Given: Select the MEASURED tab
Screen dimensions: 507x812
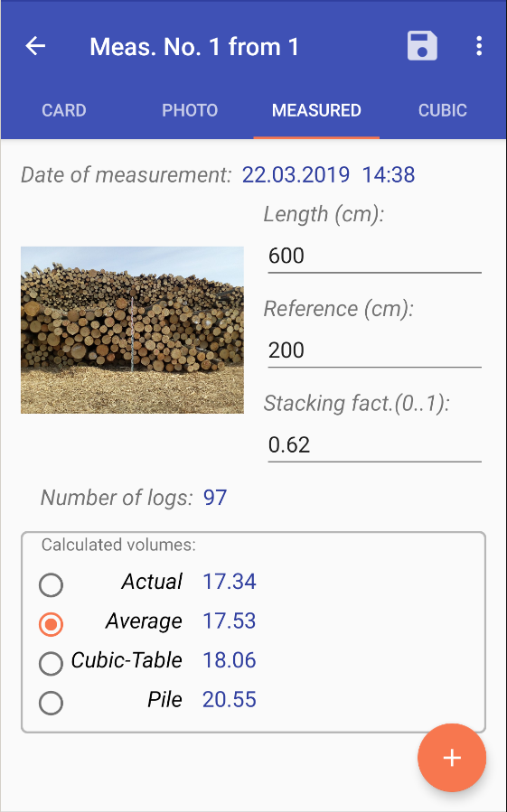Looking at the screenshot, I should 316,110.
